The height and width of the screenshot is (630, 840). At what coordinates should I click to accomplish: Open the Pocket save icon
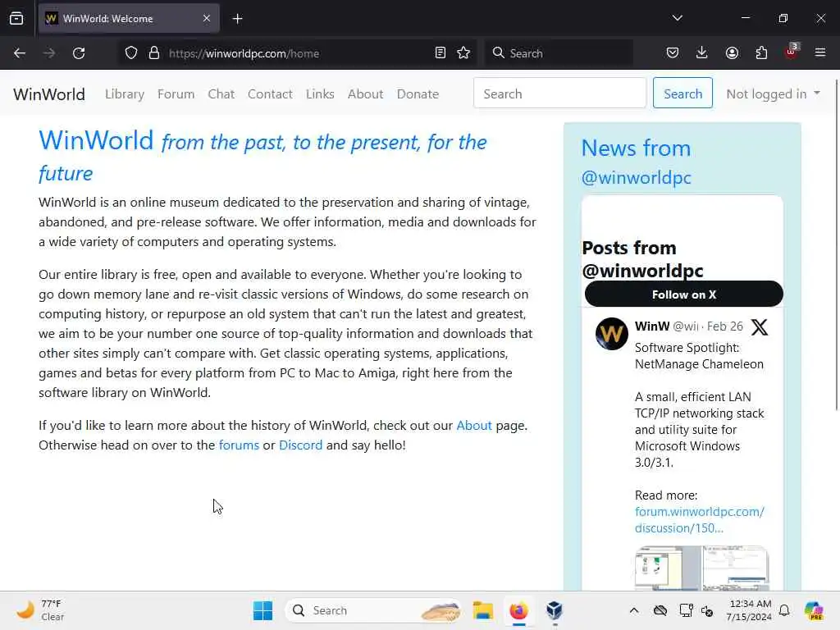coord(673,53)
